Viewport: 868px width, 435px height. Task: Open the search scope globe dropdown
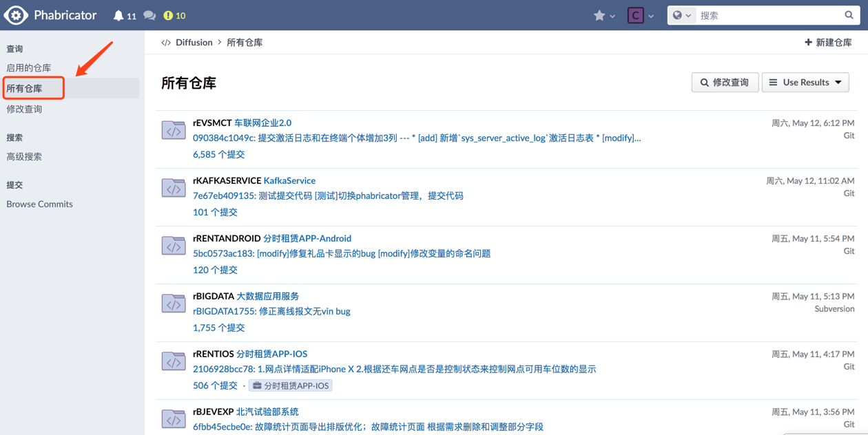[x=681, y=15]
